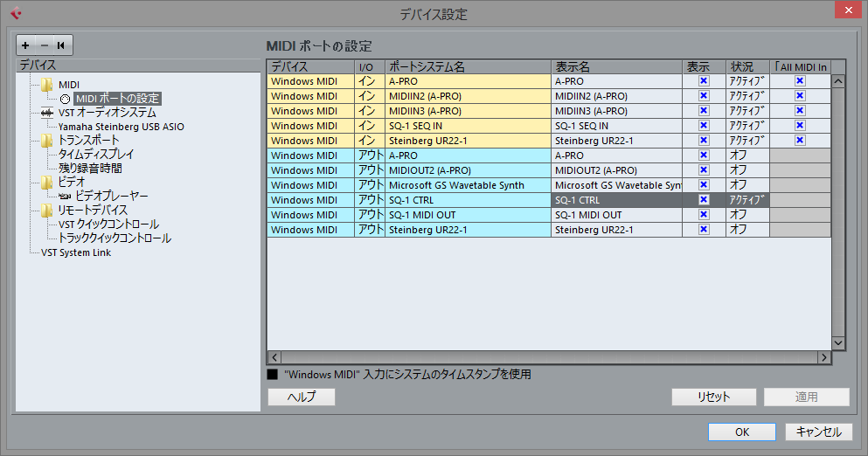The height and width of the screenshot is (456, 868).
Task: Click port name MIDIIN3 (A-PRO)
Action: coord(468,111)
